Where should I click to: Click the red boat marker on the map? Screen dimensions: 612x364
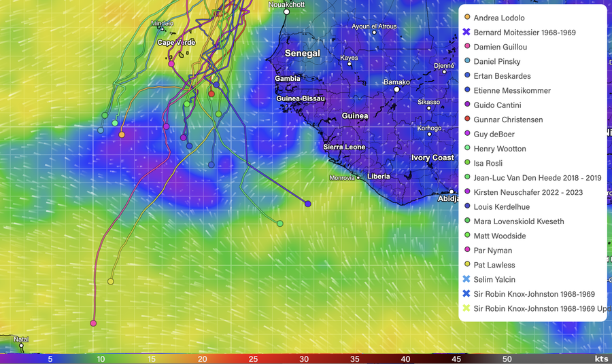pyautogui.click(x=211, y=94)
